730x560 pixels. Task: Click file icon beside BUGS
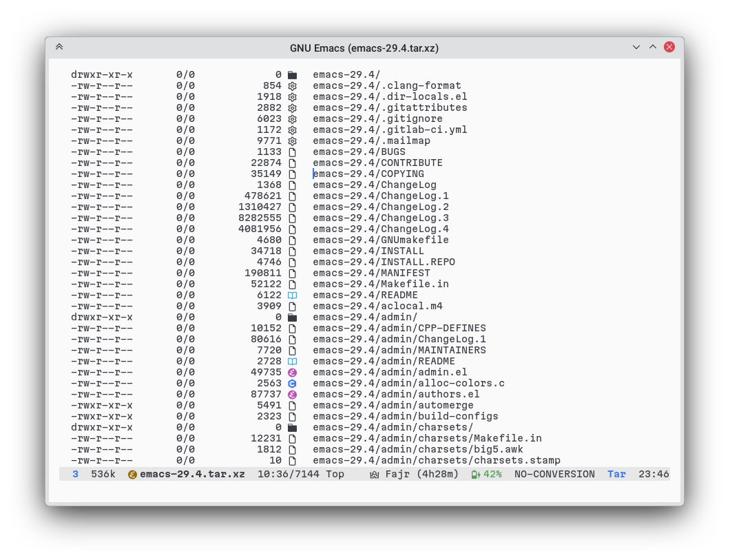point(293,152)
